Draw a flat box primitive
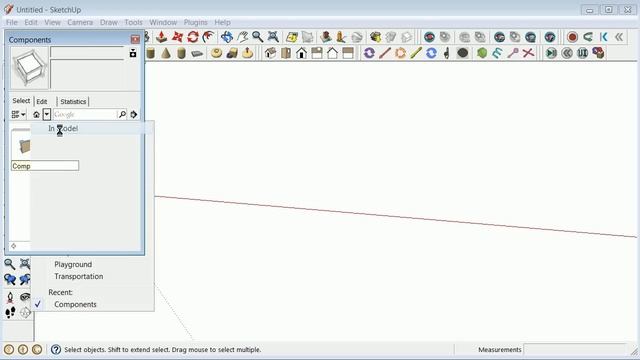This screenshot has width=640, height=360. [x=197, y=53]
